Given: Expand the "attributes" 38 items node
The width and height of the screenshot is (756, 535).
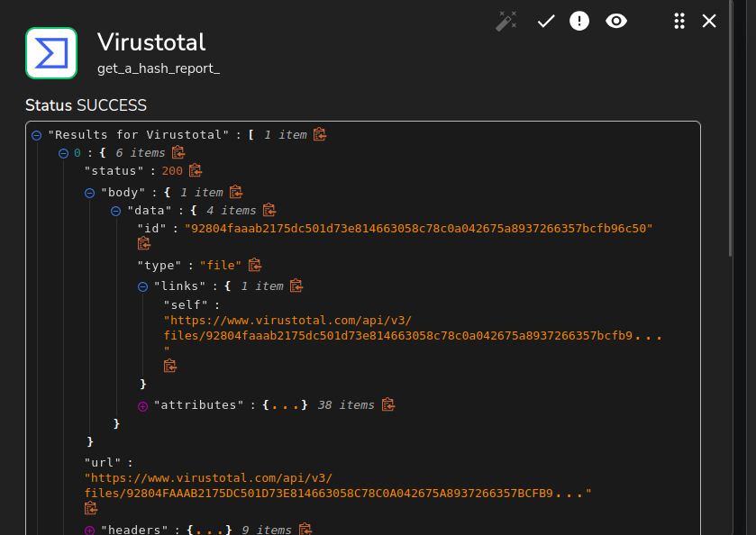Looking at the screenshot, I should pyautogui.click(x=143, y=406).
